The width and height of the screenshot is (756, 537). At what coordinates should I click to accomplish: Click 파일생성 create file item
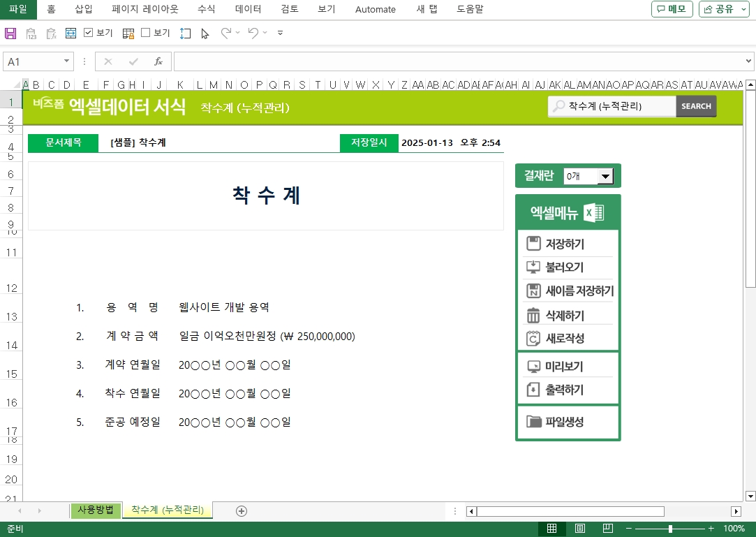click(568, 422)
